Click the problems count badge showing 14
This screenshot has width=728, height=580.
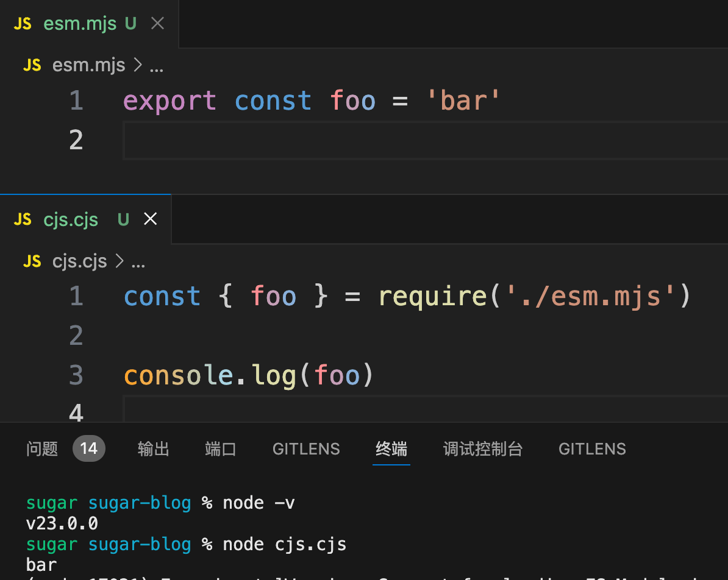pyautogui.click(x=88, y=449)
